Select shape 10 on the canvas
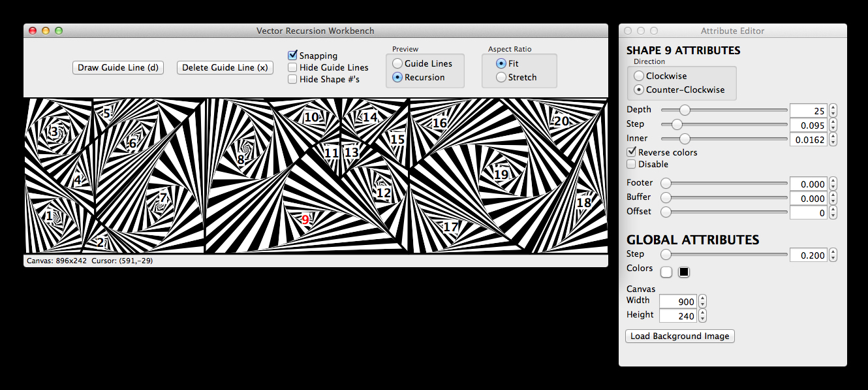868x390 pixels. (x=312, y=117)
